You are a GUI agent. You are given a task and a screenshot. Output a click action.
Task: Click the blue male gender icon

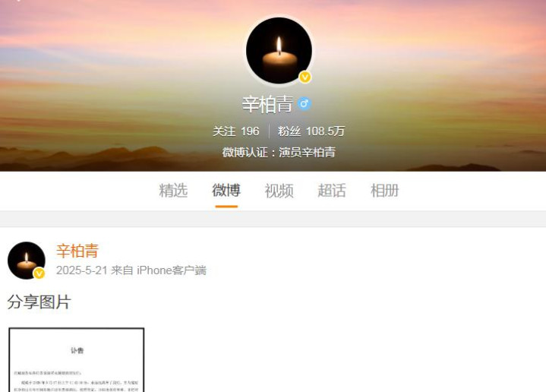pos(305,103)
